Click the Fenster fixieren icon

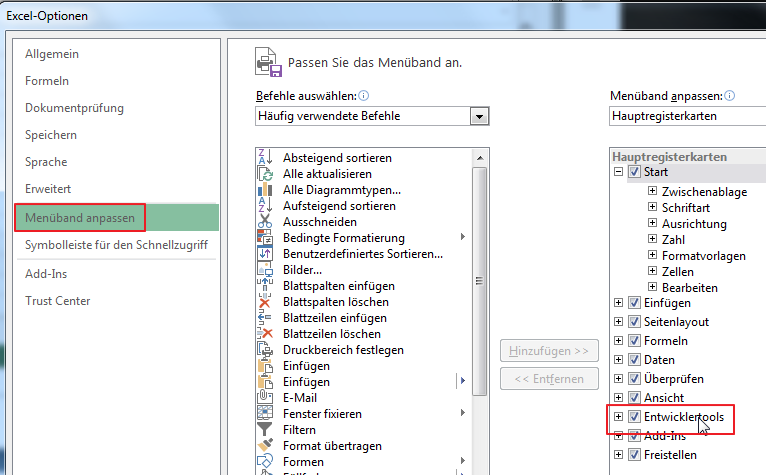(265, 413)
